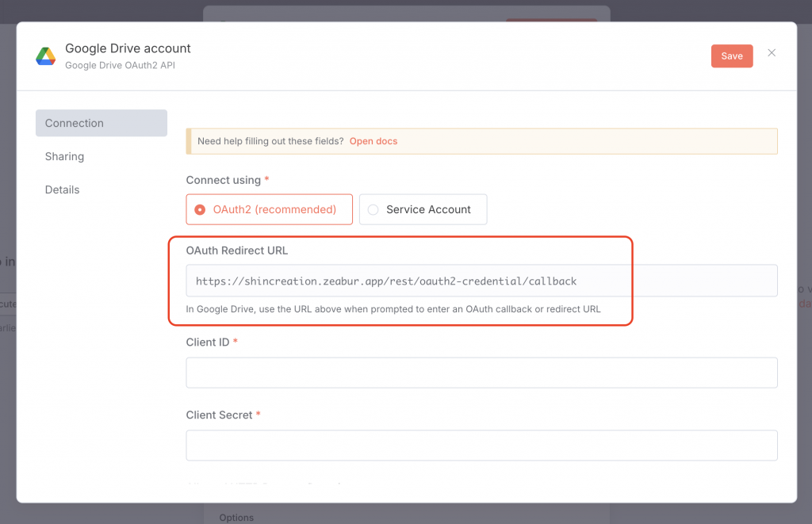Focus the Client ID input field
The width and height of the screenshot is (812, 524).
481,373
